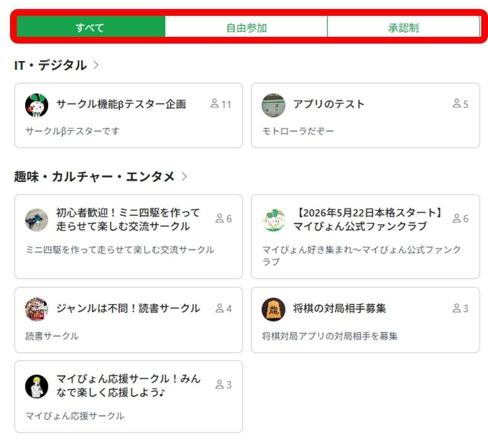Expand the IT・デジタル category chevron
488x448 pixels.
coord(96,65)
